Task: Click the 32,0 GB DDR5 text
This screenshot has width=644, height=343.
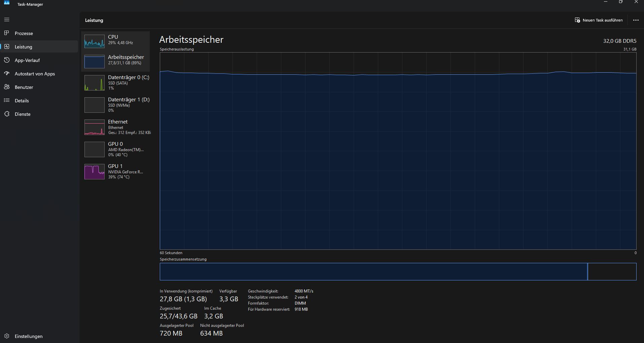Action: point(620,41)
